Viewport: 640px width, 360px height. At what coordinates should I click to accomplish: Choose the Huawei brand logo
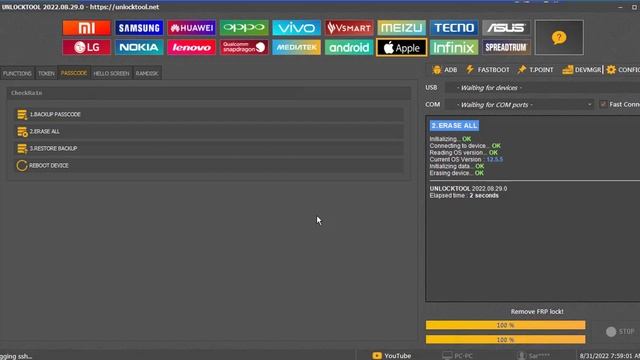(x=191, y=28)
